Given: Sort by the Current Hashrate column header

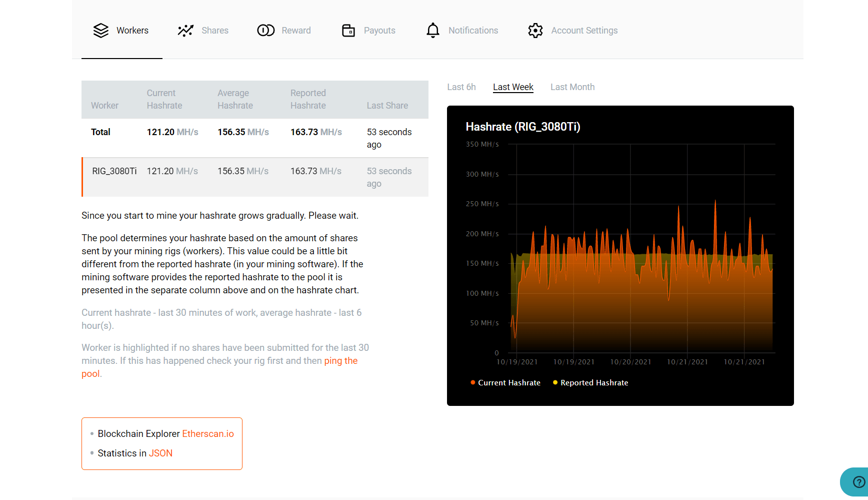Looking at the screenshot, I should click(164, 99).
